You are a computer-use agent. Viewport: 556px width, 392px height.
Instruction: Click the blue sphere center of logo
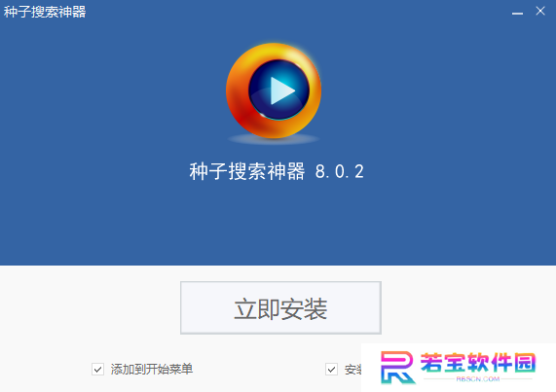click(278, 89)
